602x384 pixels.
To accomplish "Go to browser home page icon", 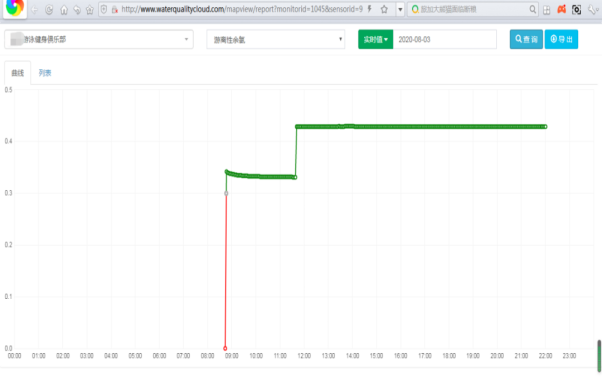I will [x=64, y=10].
